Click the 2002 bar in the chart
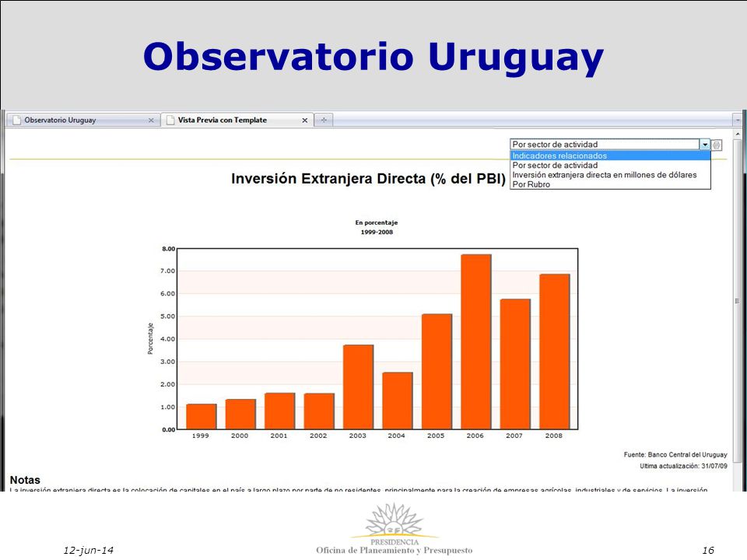 click(x=319, y=411)
